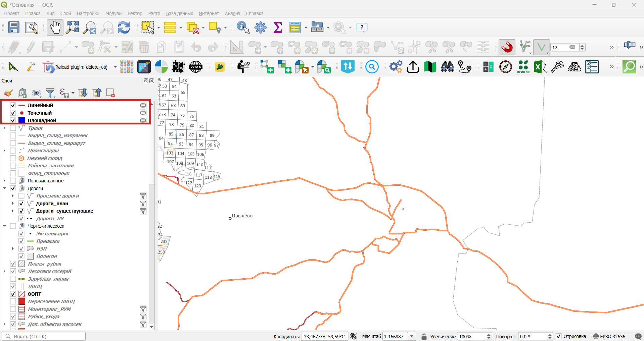
Task: Enable the Треки layer checkbox
Action: click(x=13, y=128)
